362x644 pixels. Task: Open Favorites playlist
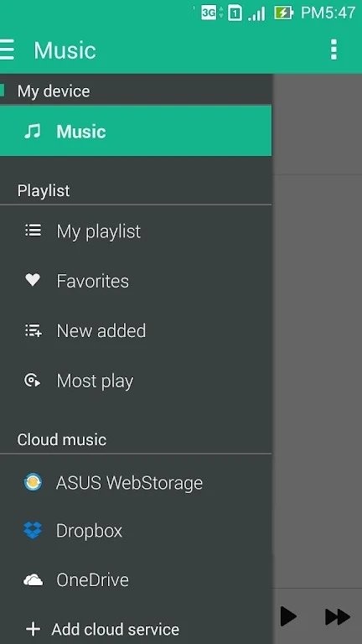136,281
